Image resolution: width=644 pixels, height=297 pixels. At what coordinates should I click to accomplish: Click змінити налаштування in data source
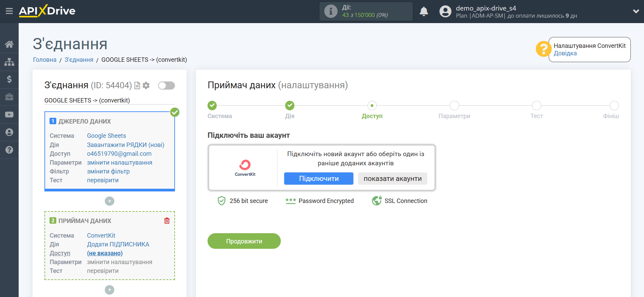(x=119, y=163)
